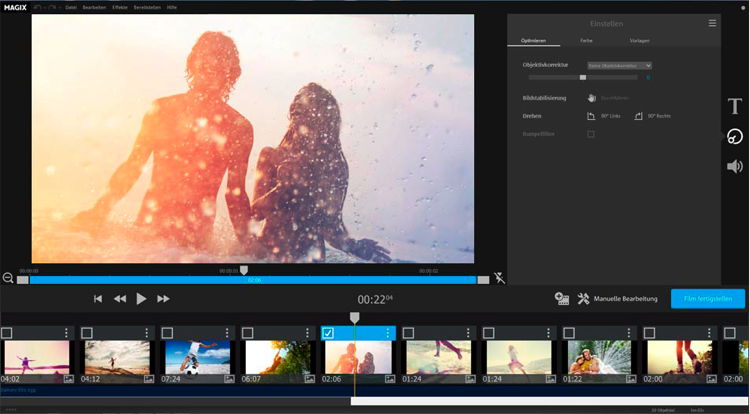Image resolution: width=750 pixels, height=414 pixels.
Task: Rotate the clip 90° right
Action: coord(638,116)
